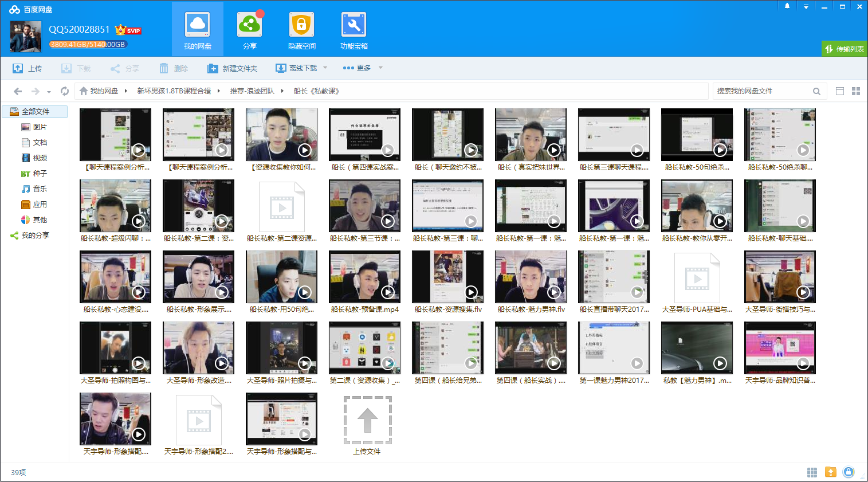The width and height of the screenshot is (868, 482).
Task: Go to 我的网盘 in breadcrumb
Action: tap(99, 91)
